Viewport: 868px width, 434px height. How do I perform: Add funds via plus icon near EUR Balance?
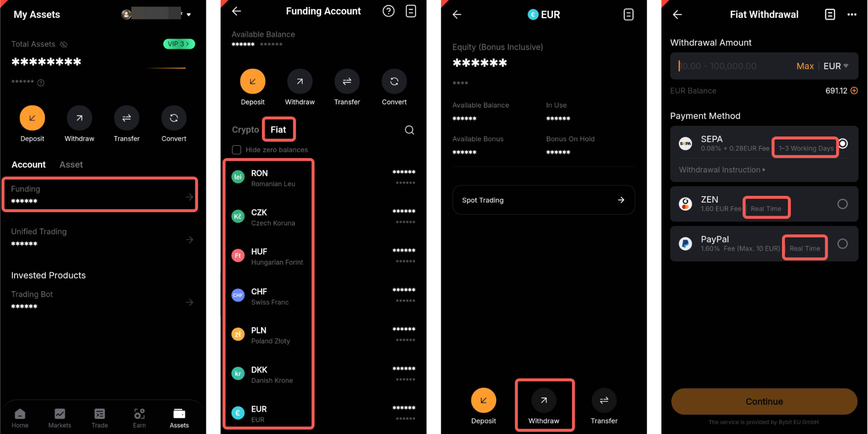854,91
